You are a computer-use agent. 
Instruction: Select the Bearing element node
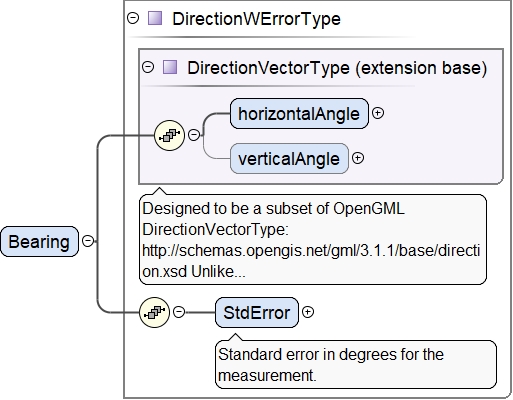tap(39, 241)
